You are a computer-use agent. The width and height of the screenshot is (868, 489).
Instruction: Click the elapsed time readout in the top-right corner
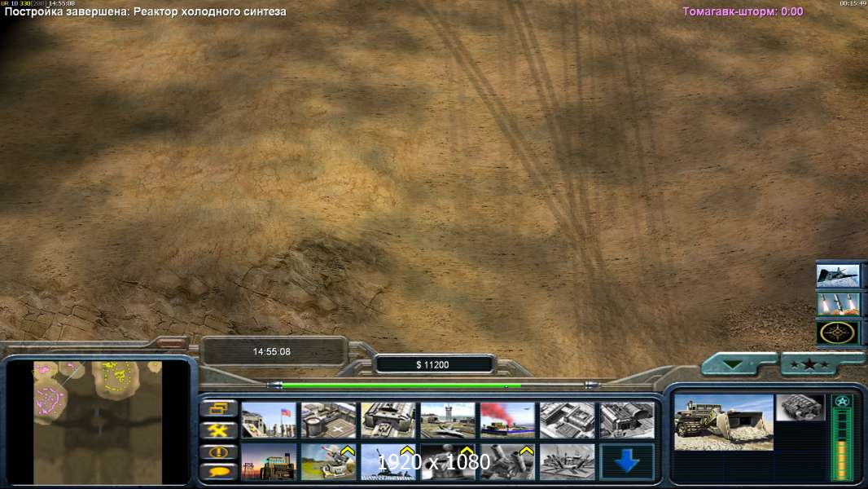click(x=853, y=3)
